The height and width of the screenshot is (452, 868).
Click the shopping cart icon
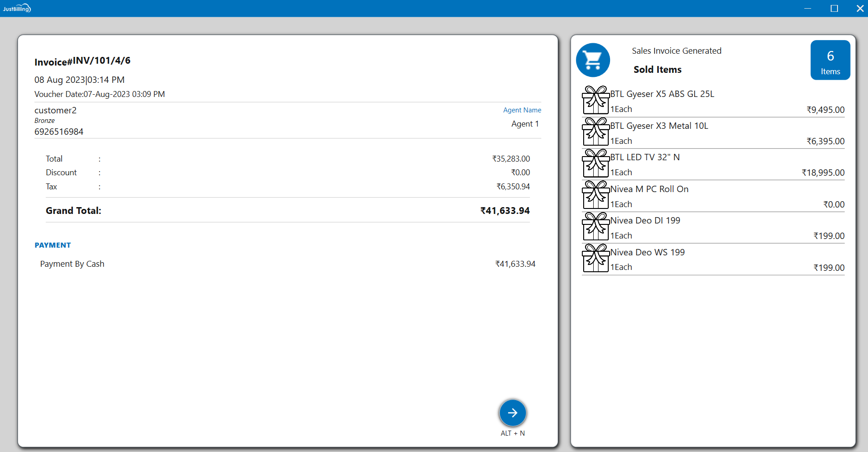[x=593, y=60]
